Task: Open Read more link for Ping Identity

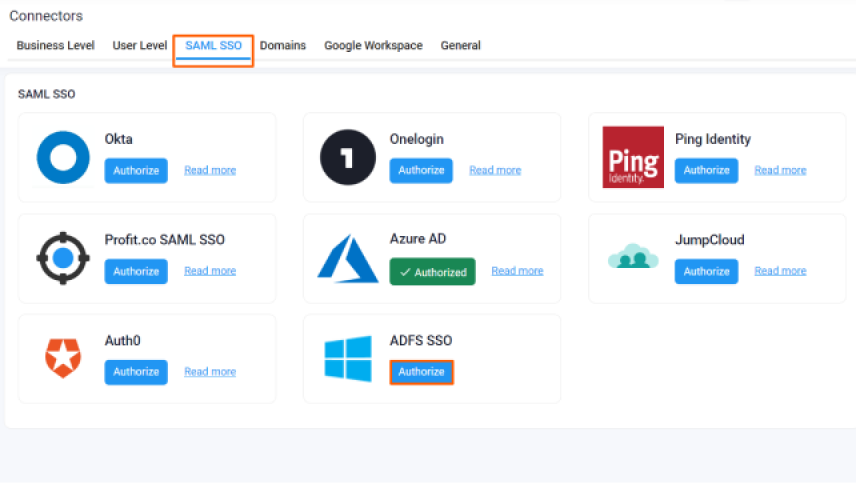Action: point(780,170)
